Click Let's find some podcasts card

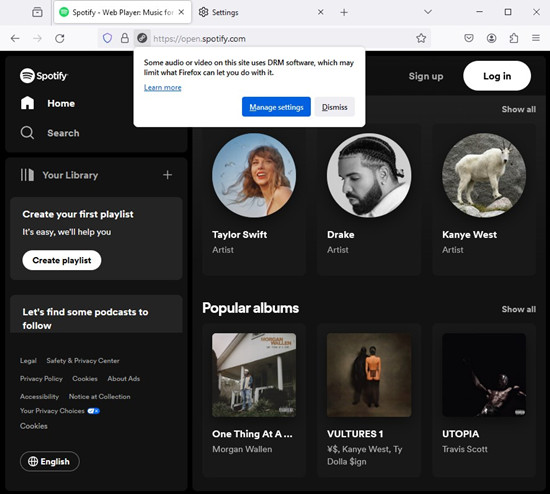(x=96, y=314)
